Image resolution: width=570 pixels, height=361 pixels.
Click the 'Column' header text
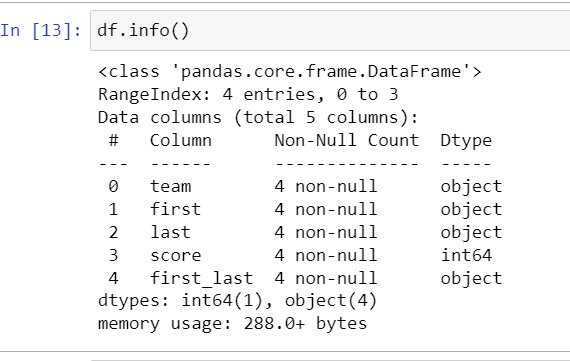pyautogui.click(x=181, y=140)
